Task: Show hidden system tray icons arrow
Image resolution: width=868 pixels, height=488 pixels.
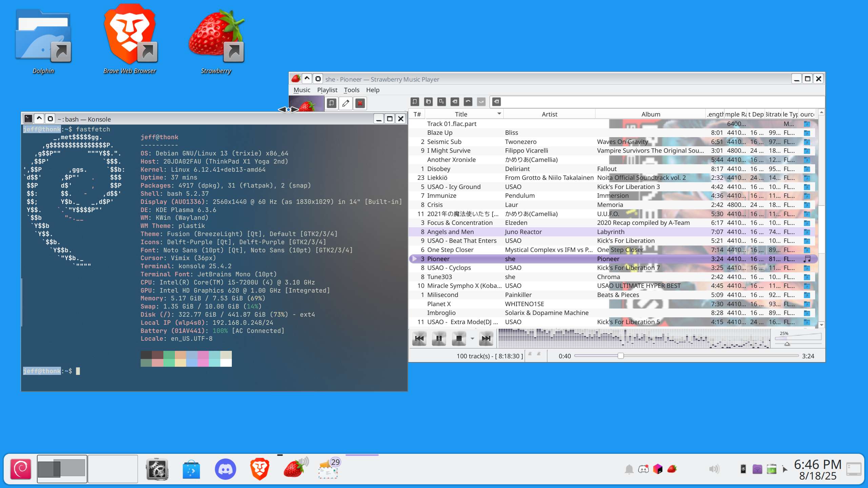Action: [x=785, y=469]
